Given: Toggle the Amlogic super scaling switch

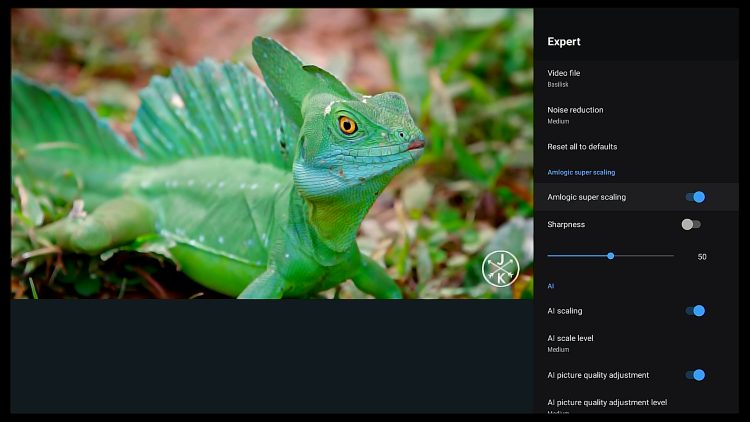Looking at the screenshot, I should click(x=695, y=197).
